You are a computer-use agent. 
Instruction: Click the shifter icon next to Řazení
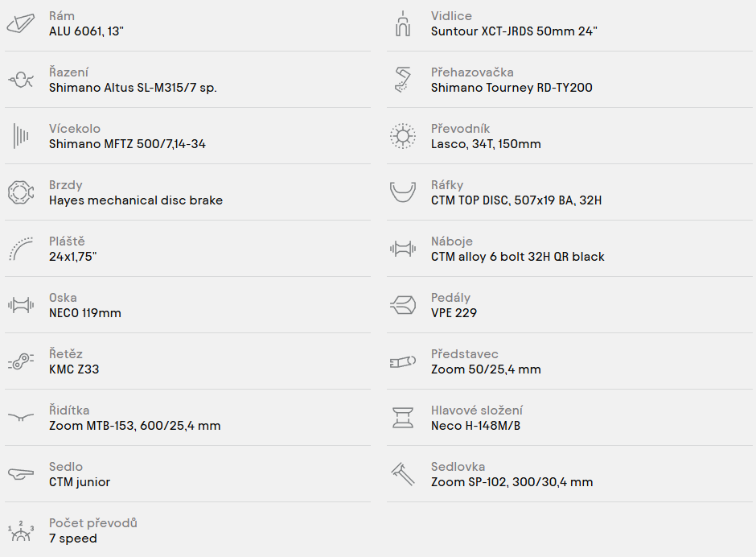(21, 80)
